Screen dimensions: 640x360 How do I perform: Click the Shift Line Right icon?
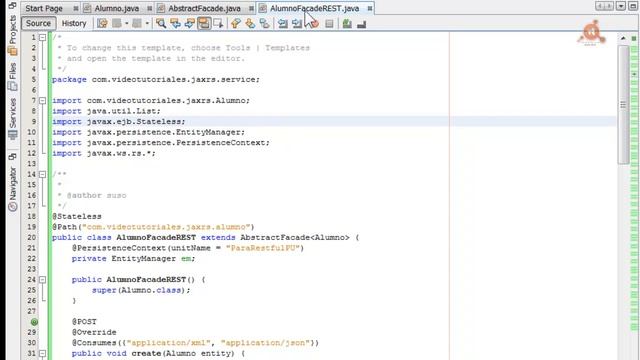(x=297, y=23)
